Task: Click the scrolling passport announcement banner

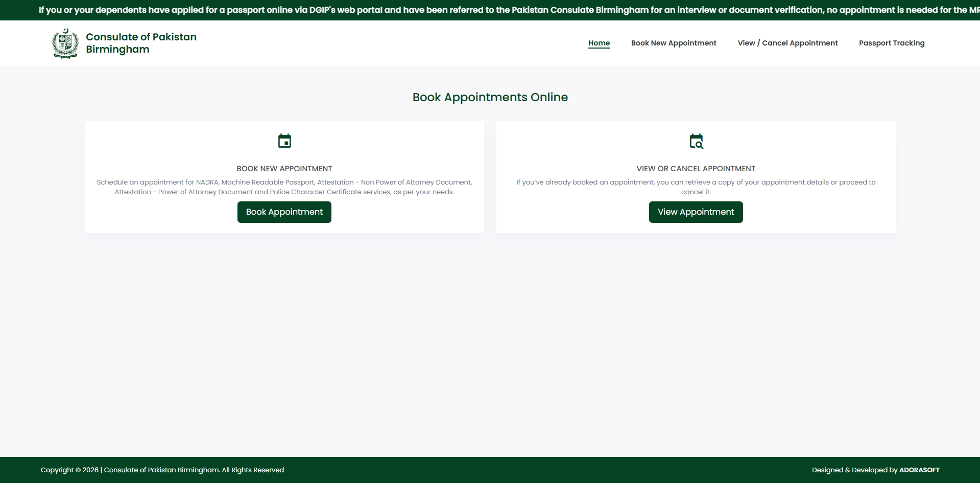Action: [x=490, y=10]
